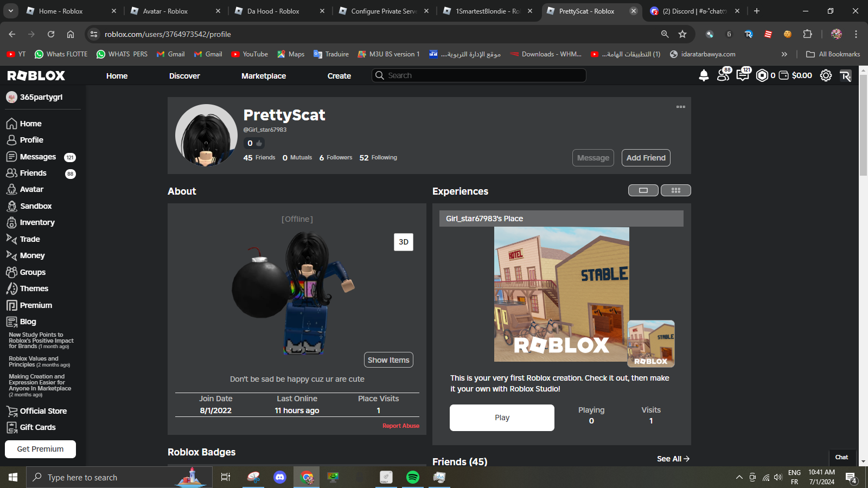Viewport: 868px width, 488px height.
Task: Open Home in the left sidebar
Action: coord(24,124)
